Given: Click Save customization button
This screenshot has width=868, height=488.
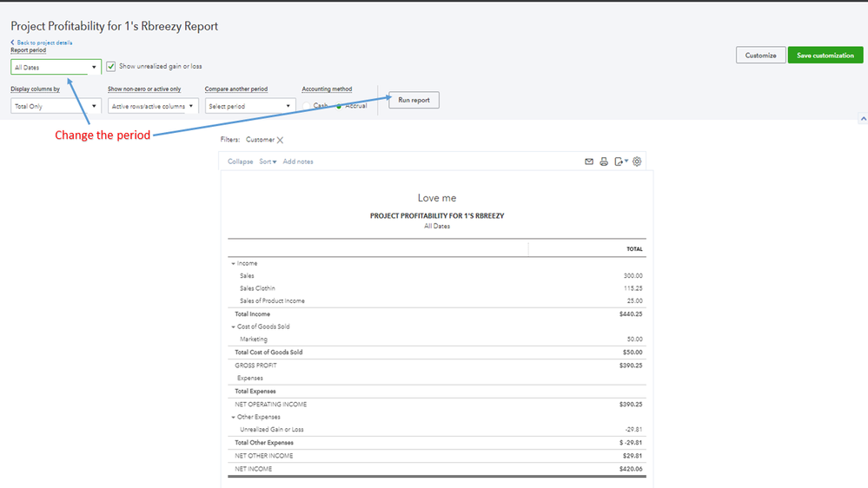Looking at the screenshot, I should coord(825,56).
